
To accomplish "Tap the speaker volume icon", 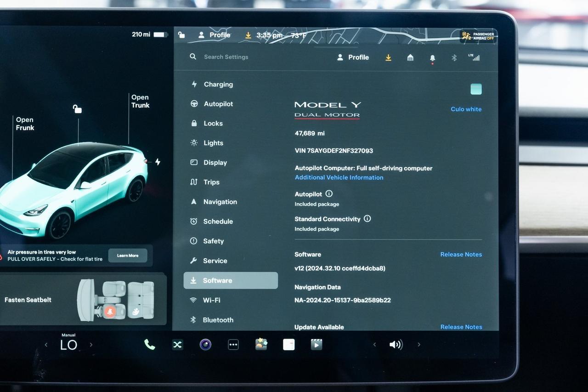I will (396, 345).
